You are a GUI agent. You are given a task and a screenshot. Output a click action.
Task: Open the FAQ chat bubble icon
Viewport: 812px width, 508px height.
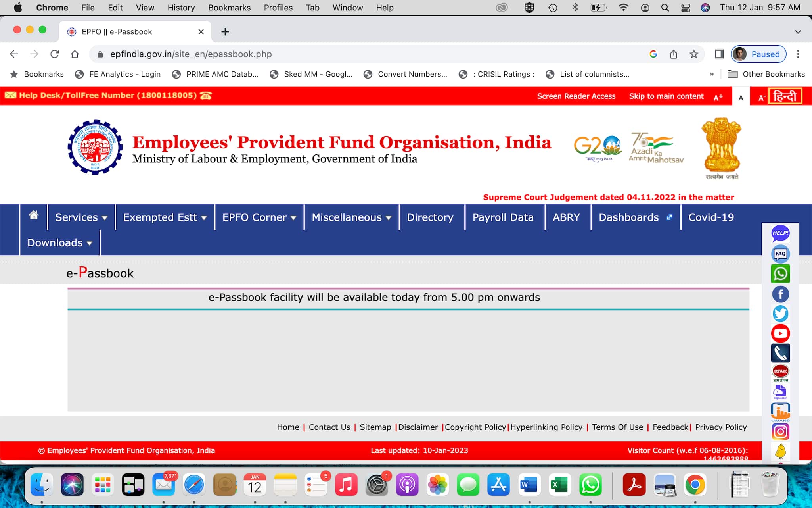[780, 254]
